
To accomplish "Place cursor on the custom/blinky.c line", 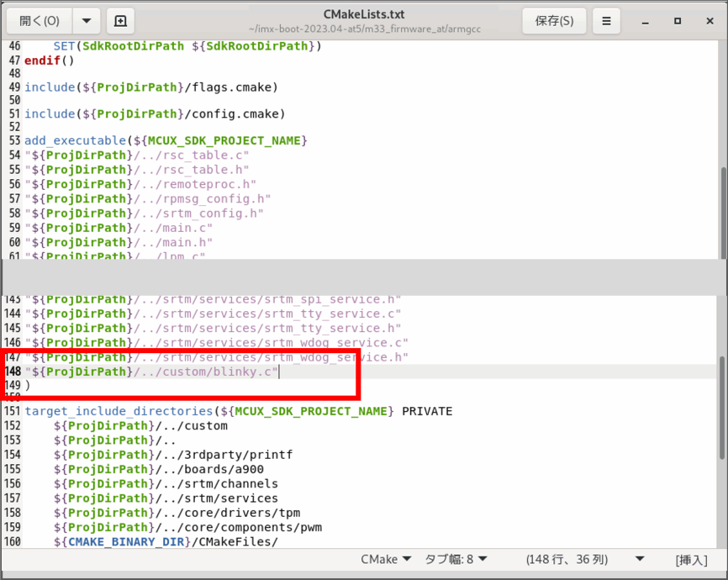I will [168, 372].
